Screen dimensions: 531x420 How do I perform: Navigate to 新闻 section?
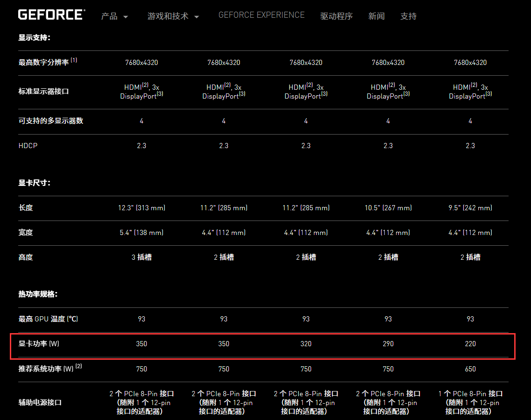[x=376, y=16]
